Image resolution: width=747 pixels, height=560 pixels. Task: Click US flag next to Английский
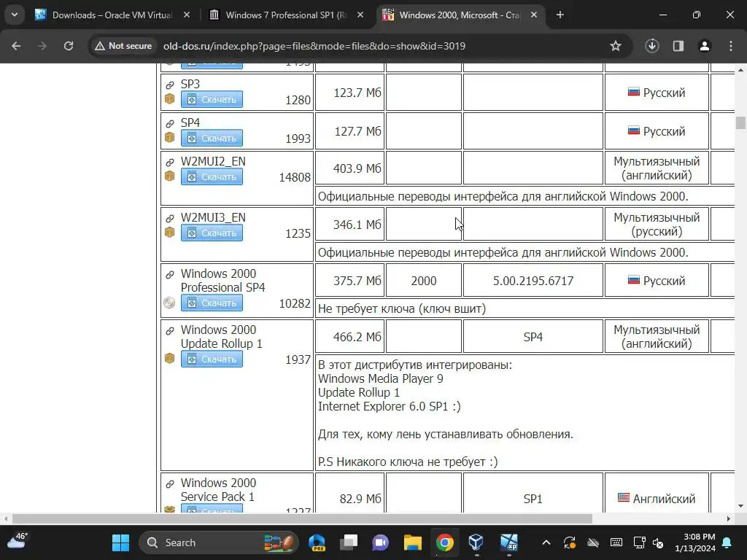point(624,497)
